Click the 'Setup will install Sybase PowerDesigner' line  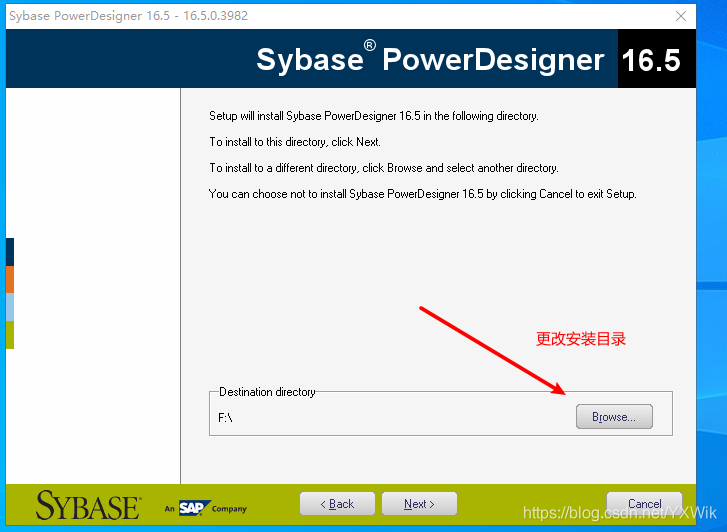click(374, 116)
